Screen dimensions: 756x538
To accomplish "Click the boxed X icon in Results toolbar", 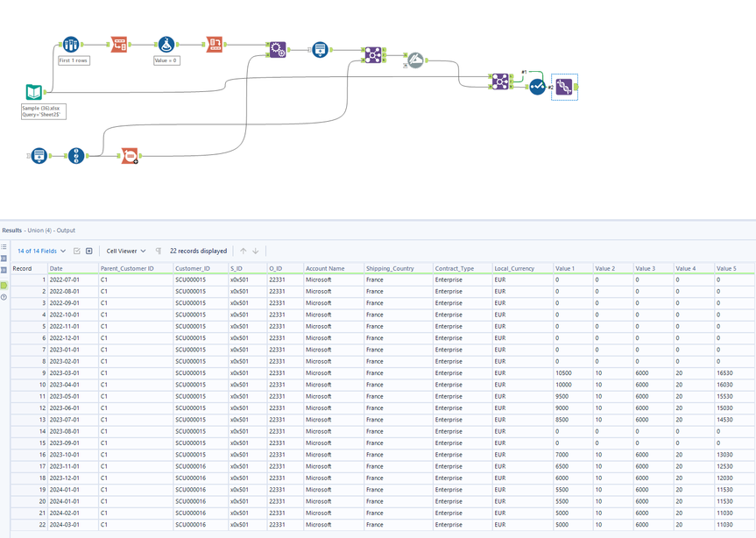I will click(x=89, y=251).
